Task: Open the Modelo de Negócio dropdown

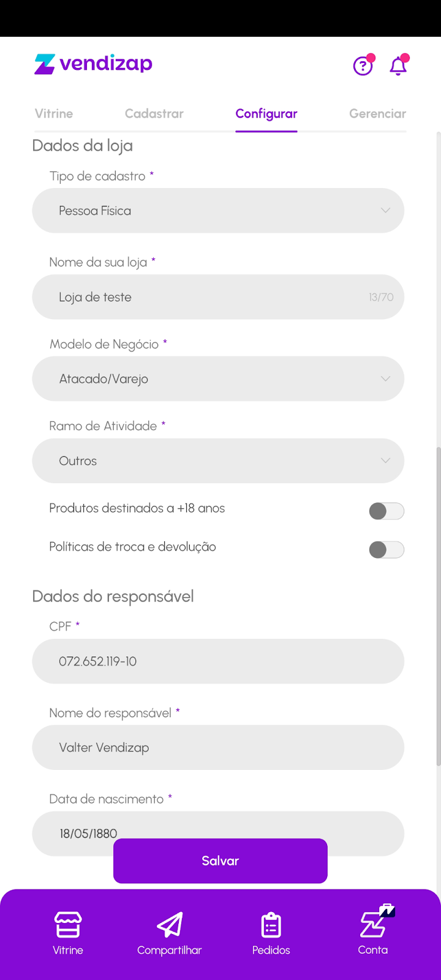Action: pos(218,379)
